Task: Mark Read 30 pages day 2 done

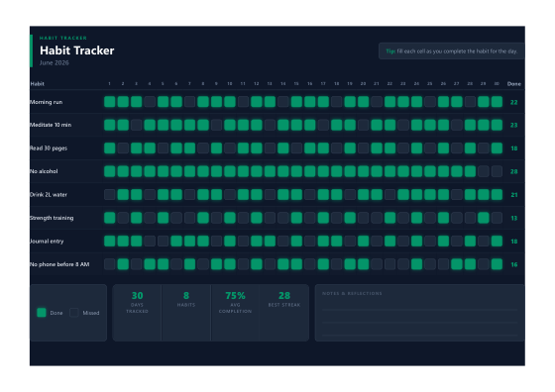Action: coord(123,148)
